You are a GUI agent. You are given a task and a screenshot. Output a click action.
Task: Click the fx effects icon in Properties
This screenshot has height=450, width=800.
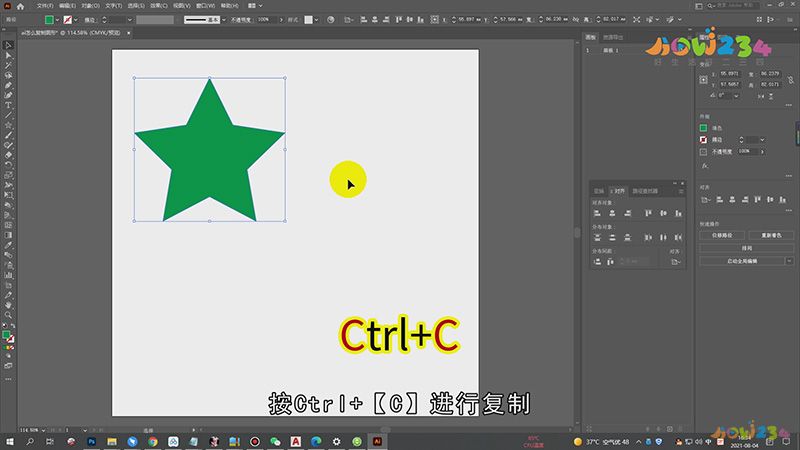coord(705,166)
